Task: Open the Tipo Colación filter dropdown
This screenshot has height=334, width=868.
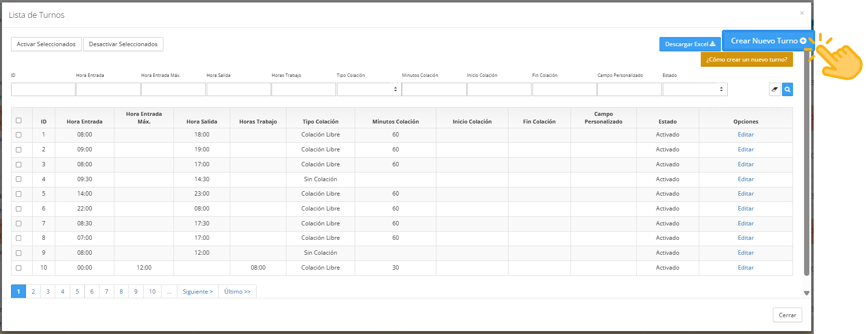Action: point(369,89)
